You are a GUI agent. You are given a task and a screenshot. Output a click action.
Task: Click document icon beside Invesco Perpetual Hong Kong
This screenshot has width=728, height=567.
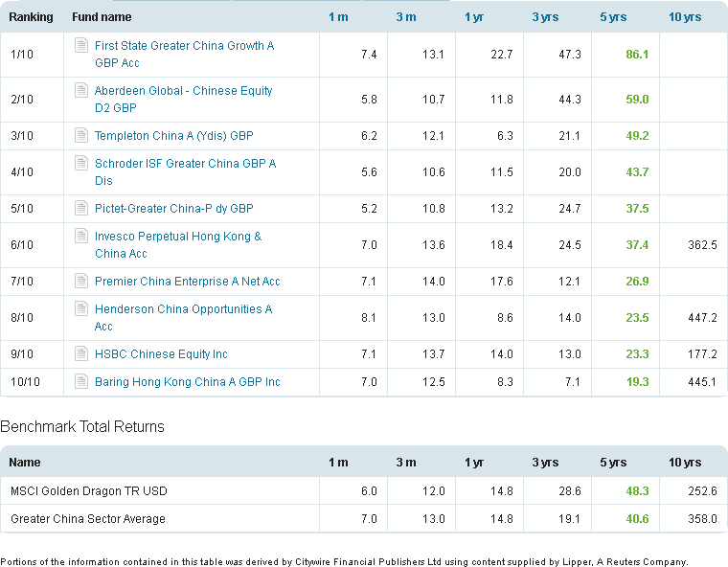[x=81, y=236]
